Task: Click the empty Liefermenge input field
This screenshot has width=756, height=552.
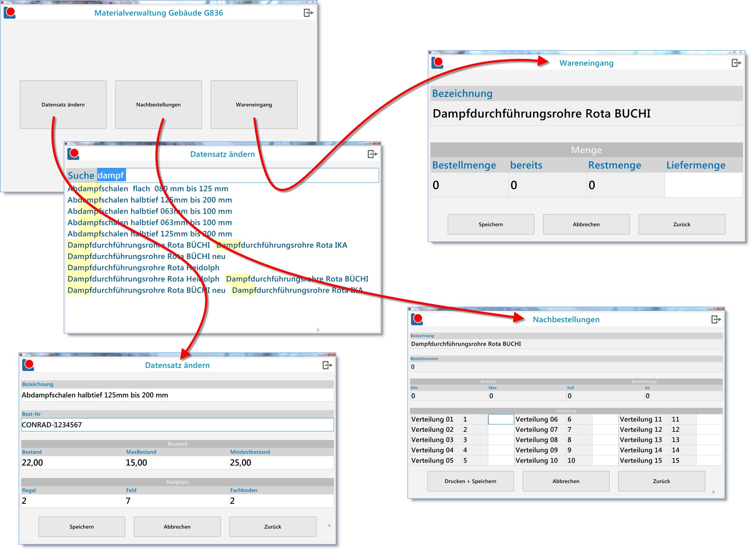Action: pyautogui.click(x=703, y=185)
